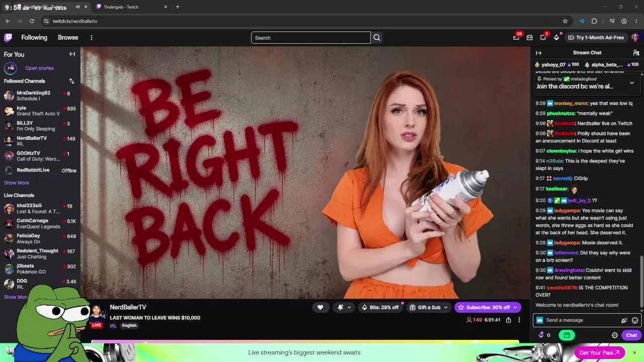Expand the pinned Discord message

632,83
